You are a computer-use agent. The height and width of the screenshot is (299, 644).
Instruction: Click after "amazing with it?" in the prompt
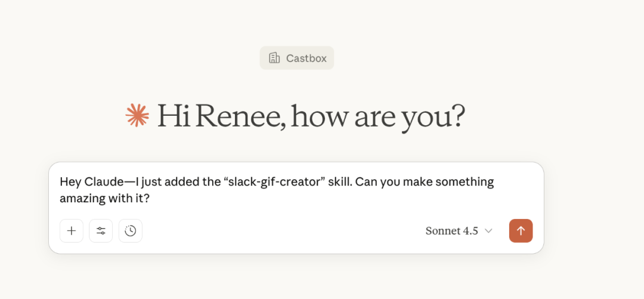click(150, 198)
